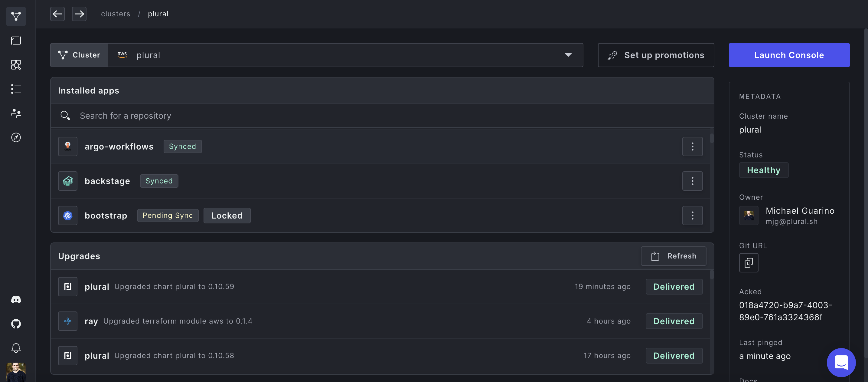Open the users icon in the sidebar
Screen dimensions: 868x382
tap(16, 113)
